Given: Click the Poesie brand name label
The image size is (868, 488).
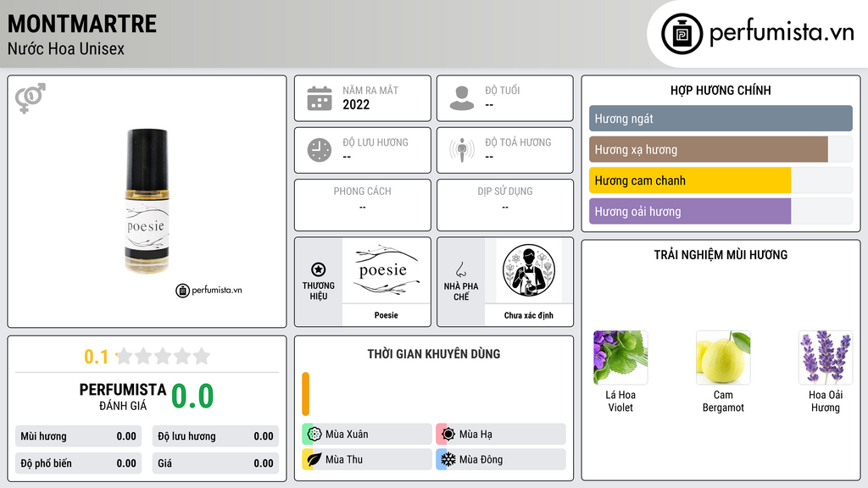Looking at the screenshot, I should pos(386,315).
